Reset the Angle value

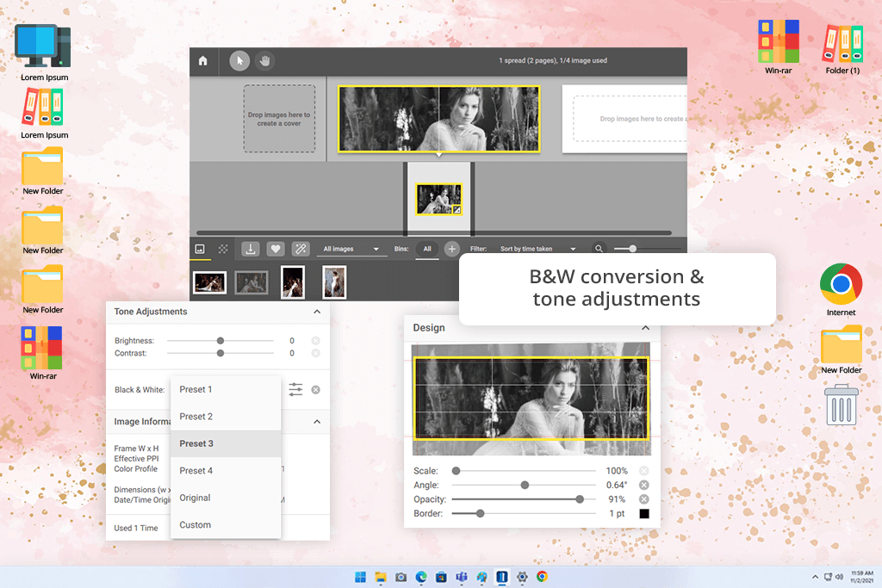(x=644, y=486)
